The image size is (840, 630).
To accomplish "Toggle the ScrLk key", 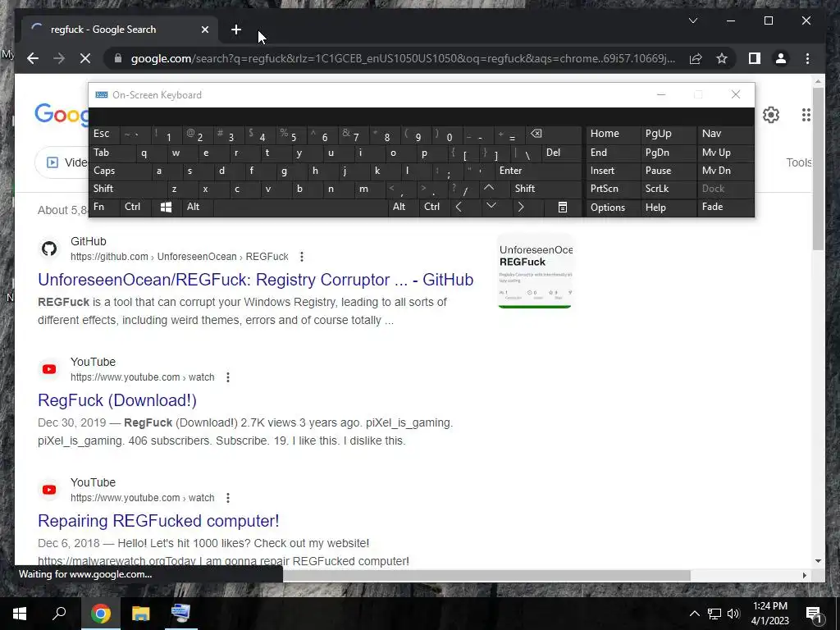I will (x=668, y=189).
